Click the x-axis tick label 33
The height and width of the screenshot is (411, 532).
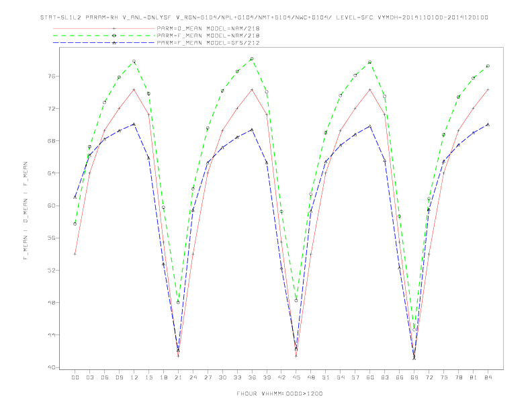237,377
